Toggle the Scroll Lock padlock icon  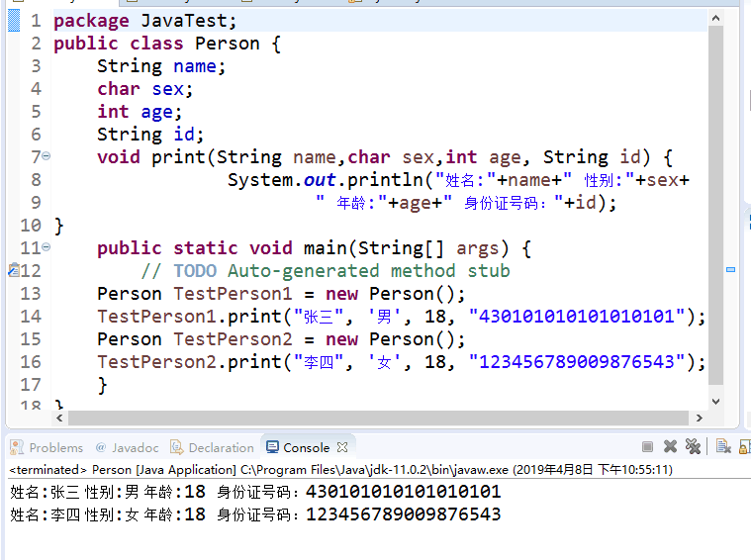tap(745, 447)
